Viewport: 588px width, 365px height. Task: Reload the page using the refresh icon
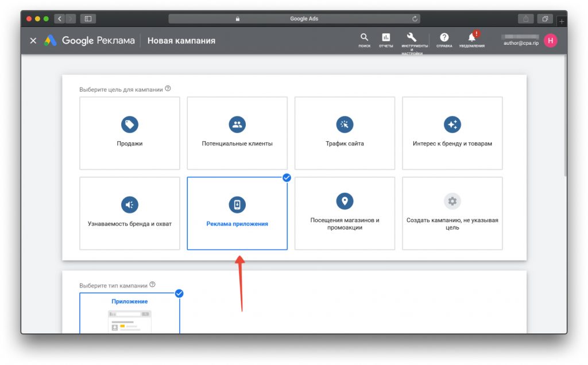[x=415, y=18]
